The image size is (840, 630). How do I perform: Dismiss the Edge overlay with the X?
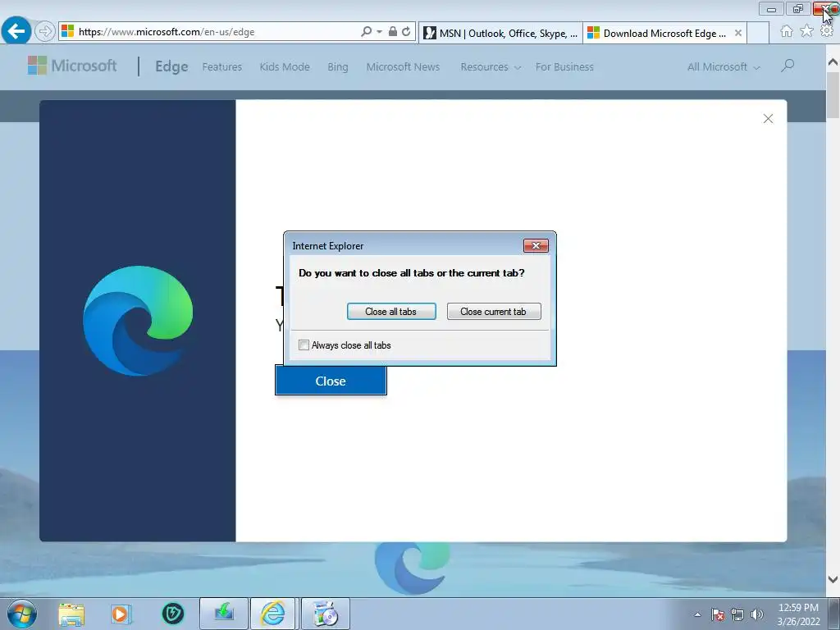pos(768,118)
